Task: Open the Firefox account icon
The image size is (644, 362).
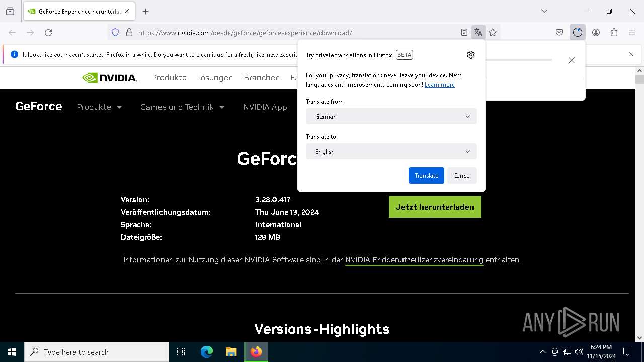Action: pyautogui.click(x=596, y=32)
